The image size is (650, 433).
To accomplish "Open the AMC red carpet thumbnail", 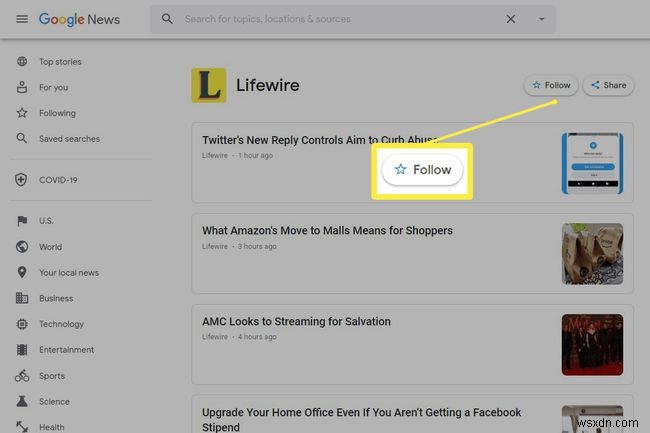I will (x=592, y=345).
